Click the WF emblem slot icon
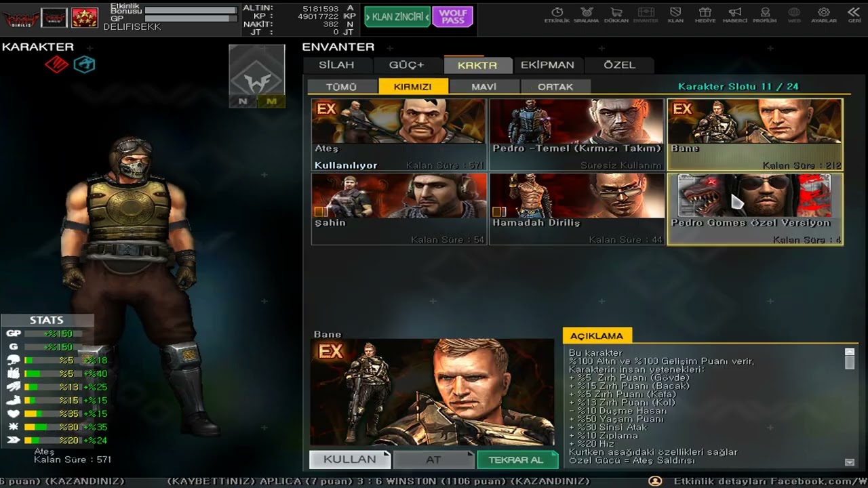Screen dimensions: 868x488 pyautogui.click(x=256, y=70)
